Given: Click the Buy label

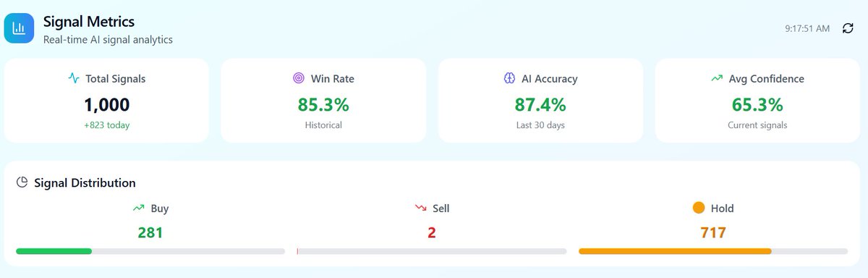Looking at the screenshot, I should (x=160, y=208).
